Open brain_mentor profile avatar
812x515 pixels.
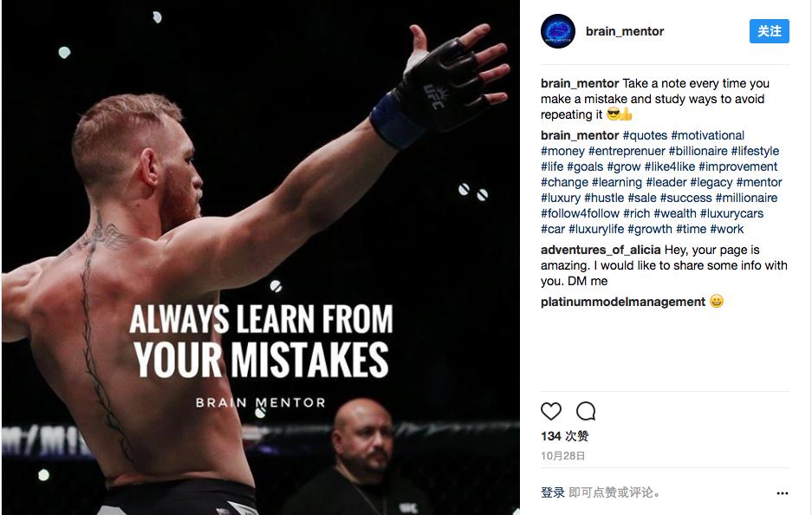tap(558, 31)
